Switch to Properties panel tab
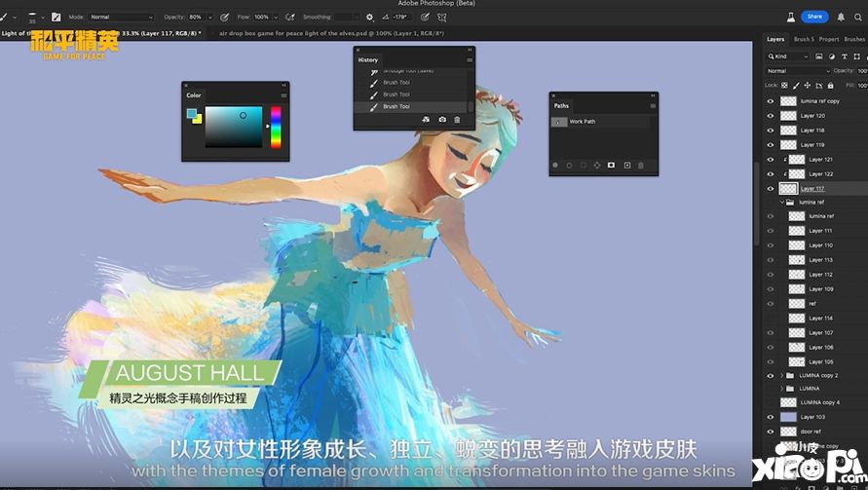 tap(829, 39)
